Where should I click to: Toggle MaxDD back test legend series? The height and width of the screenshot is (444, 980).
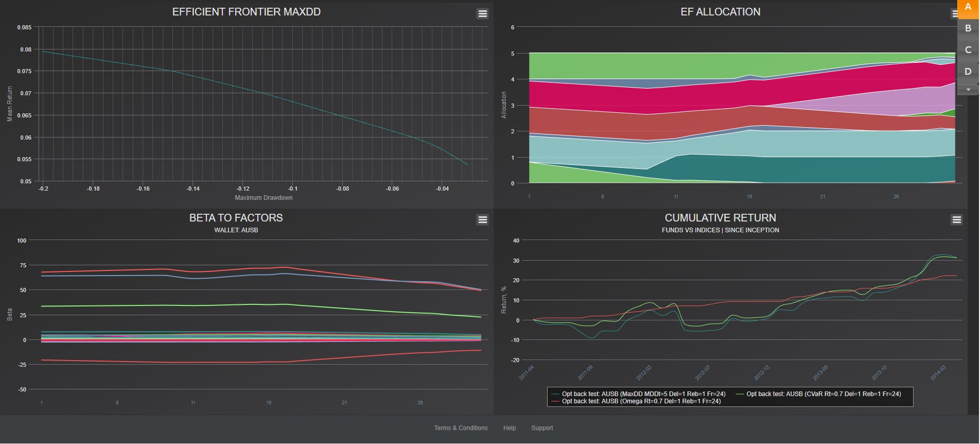pos(638,394)
